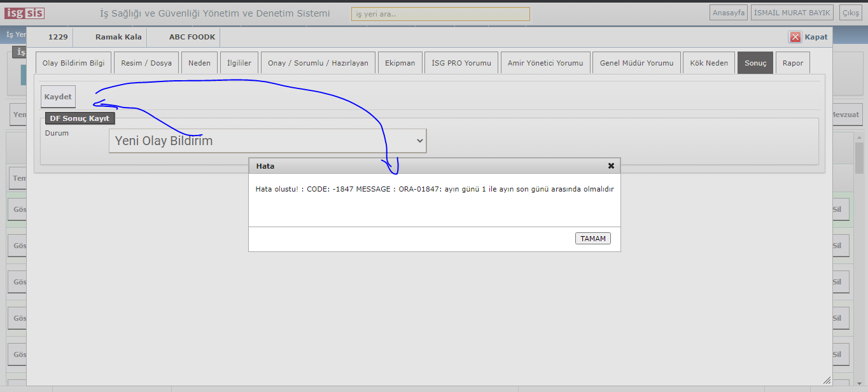Click the iş yeri ara search field
Image resolution: width=868 pixels, height=392 pixels.
coord(440,14)
